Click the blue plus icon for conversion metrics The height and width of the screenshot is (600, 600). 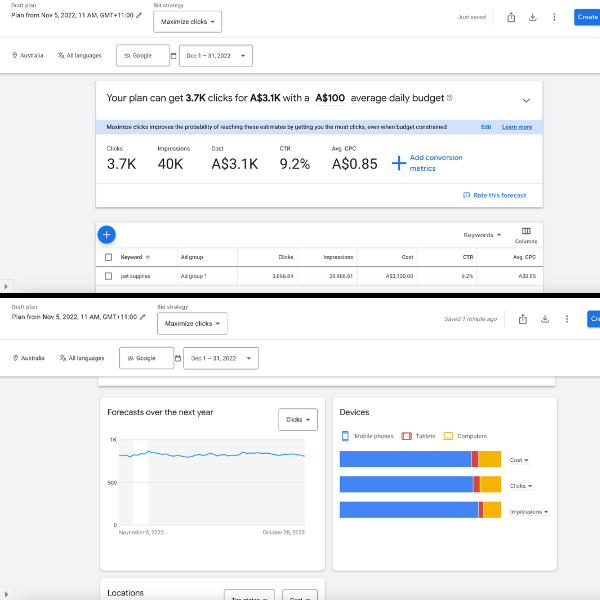399,163
